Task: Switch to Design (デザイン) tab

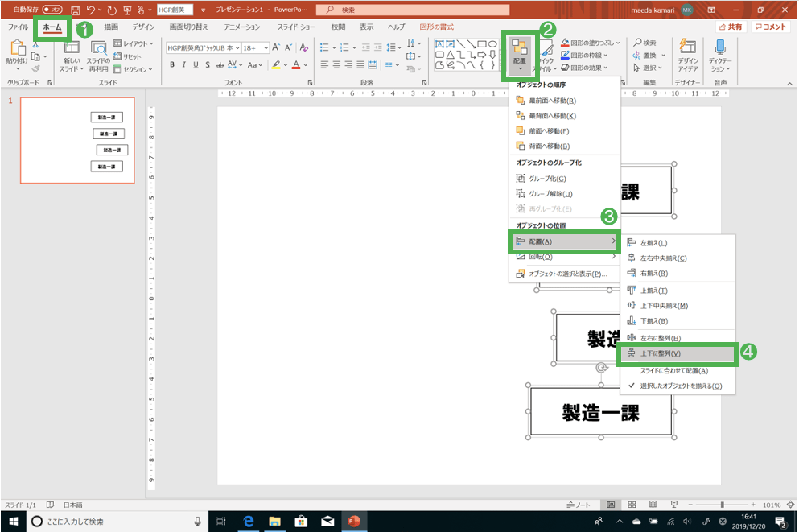Action: [143, 27]
